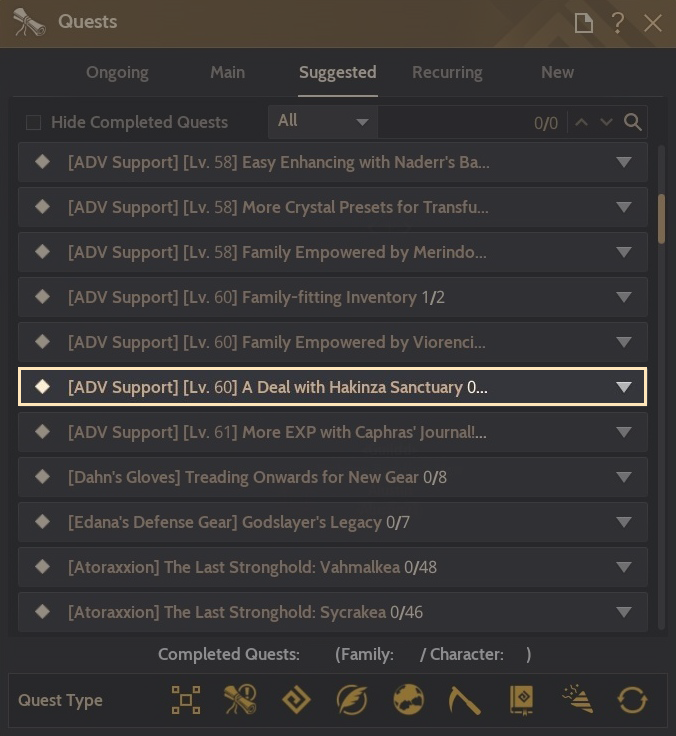Select the book quest type icon
The image size is (676, 736).
pyautogui.click(x=521, y=700)
